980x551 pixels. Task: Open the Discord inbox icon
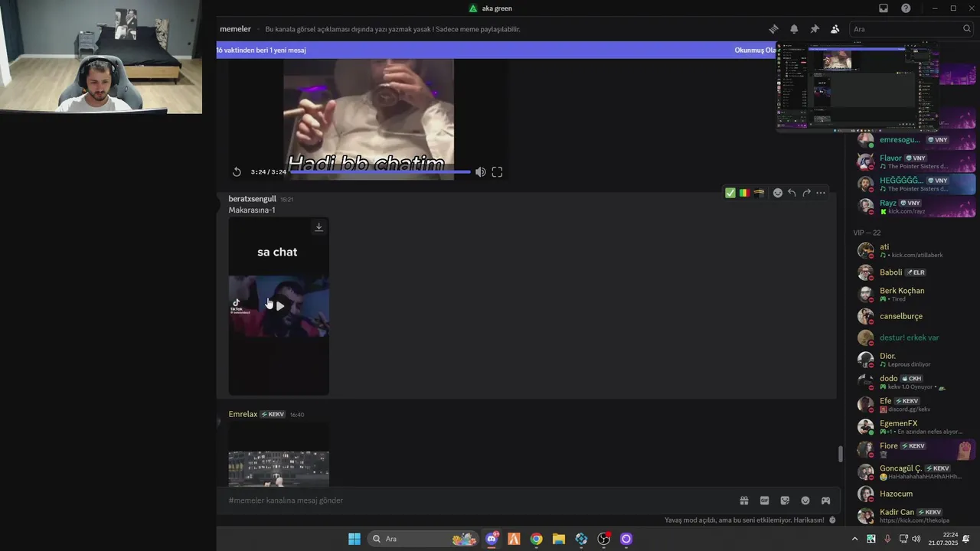pos(884,8)
